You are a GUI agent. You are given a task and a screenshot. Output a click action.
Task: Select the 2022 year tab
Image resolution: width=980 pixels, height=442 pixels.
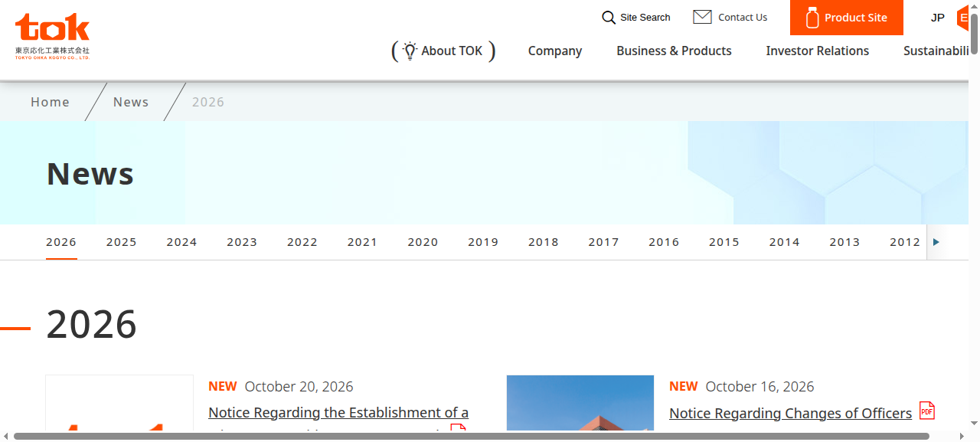[302, 242]
